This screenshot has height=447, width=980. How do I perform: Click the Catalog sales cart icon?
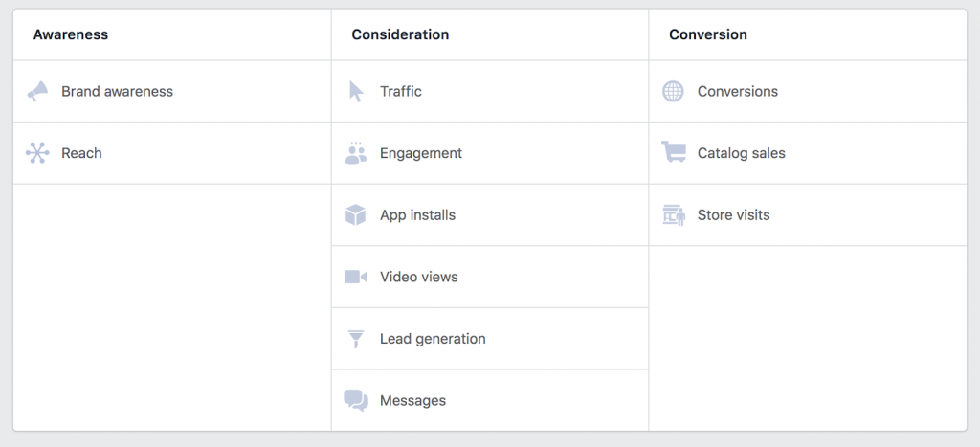tap(674, 153)
